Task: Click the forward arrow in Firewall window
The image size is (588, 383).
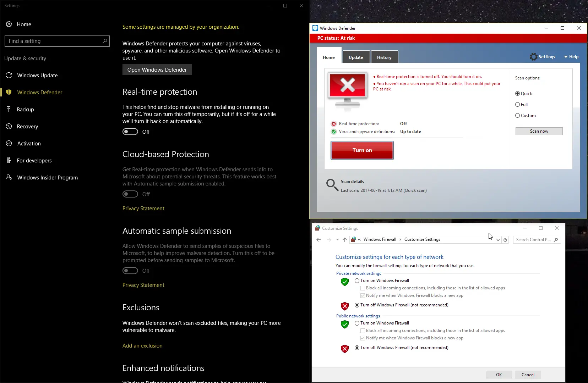Action: click(329, 240)
